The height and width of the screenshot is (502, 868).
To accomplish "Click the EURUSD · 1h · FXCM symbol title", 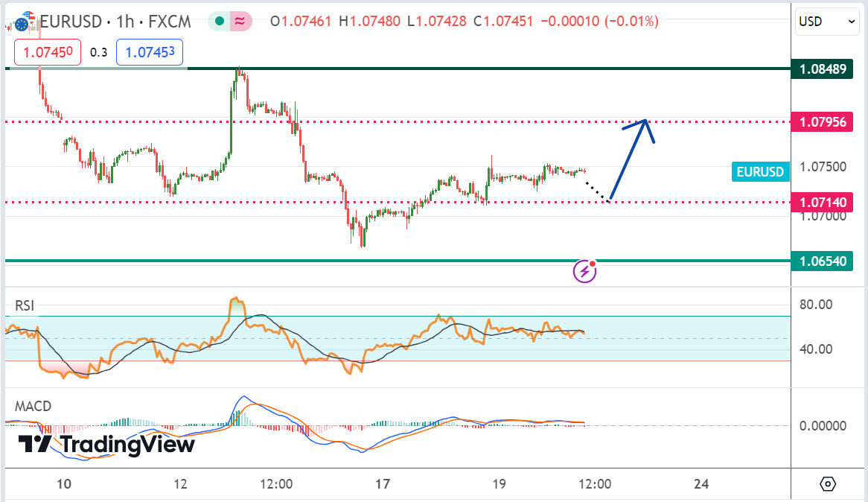I will pyautogui.click(x=115, y=22).
